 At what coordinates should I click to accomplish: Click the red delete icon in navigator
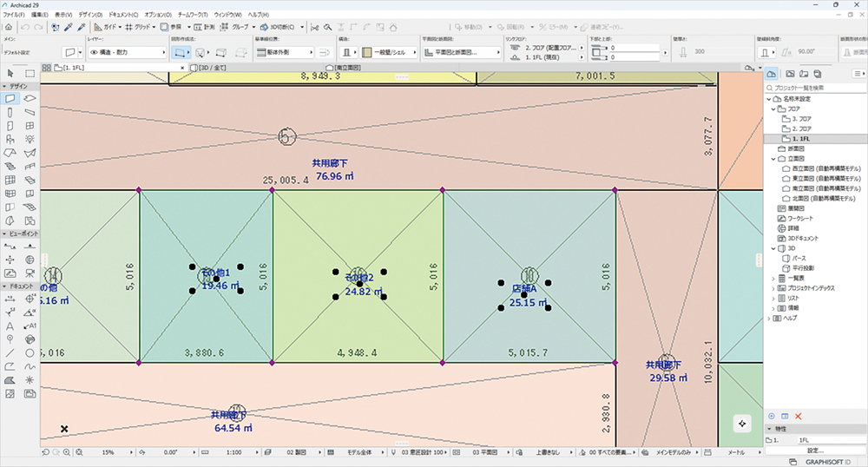pyautogui.click(x=798, y=417)
